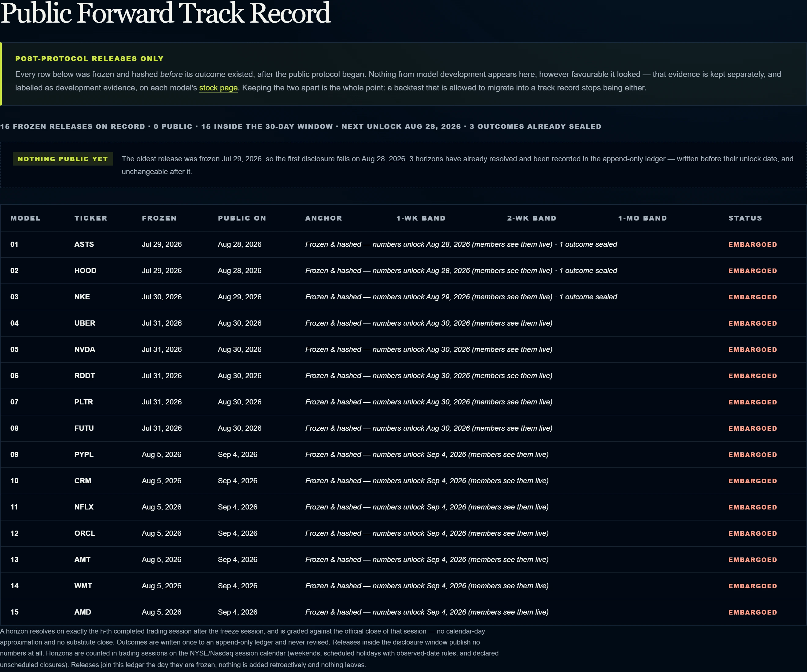Select the HOOD ticker cell

coord(85,271)
